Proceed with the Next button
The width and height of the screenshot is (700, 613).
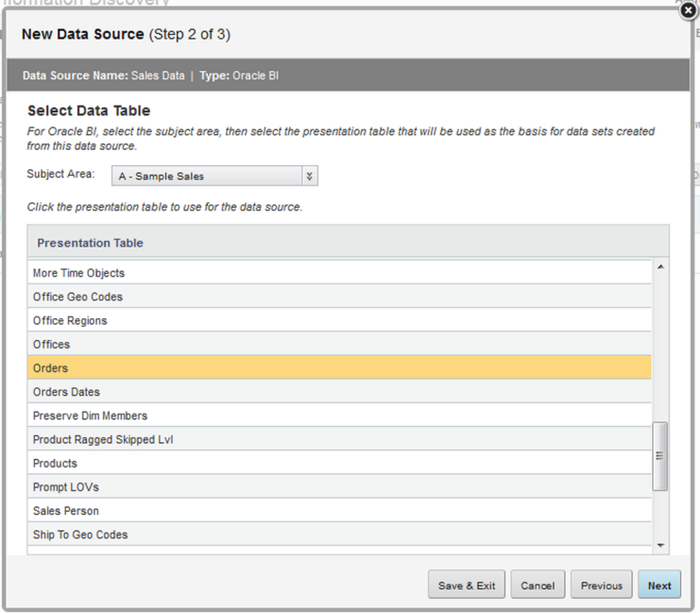pos(659,585)
